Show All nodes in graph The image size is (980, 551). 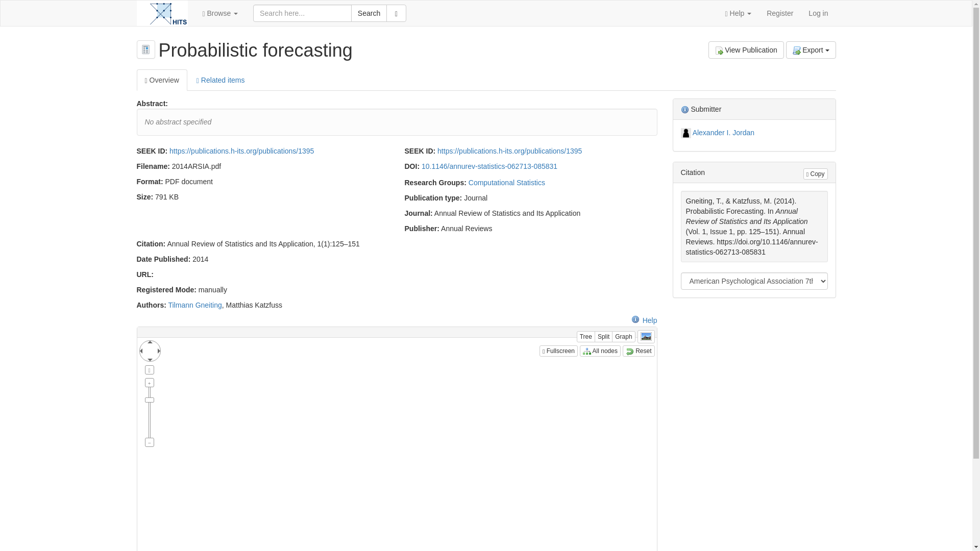tap(600, 351)
